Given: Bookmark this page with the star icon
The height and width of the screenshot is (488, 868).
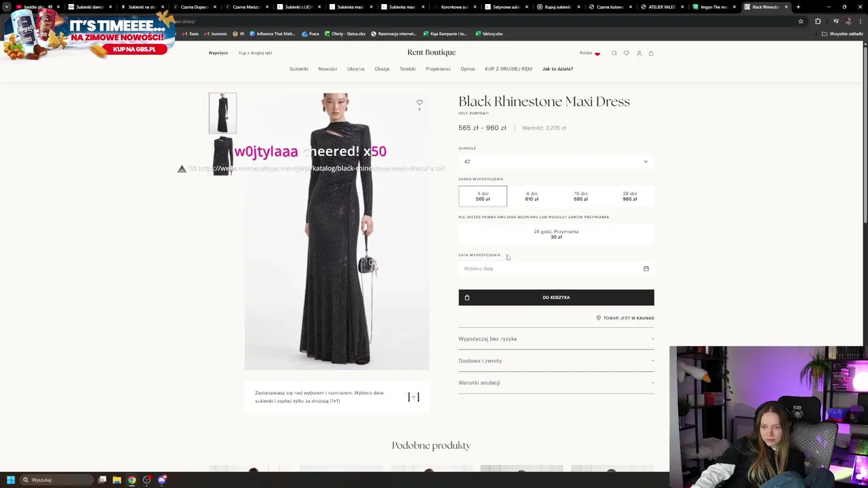Looking at the screenshot, I should point(801,21).
